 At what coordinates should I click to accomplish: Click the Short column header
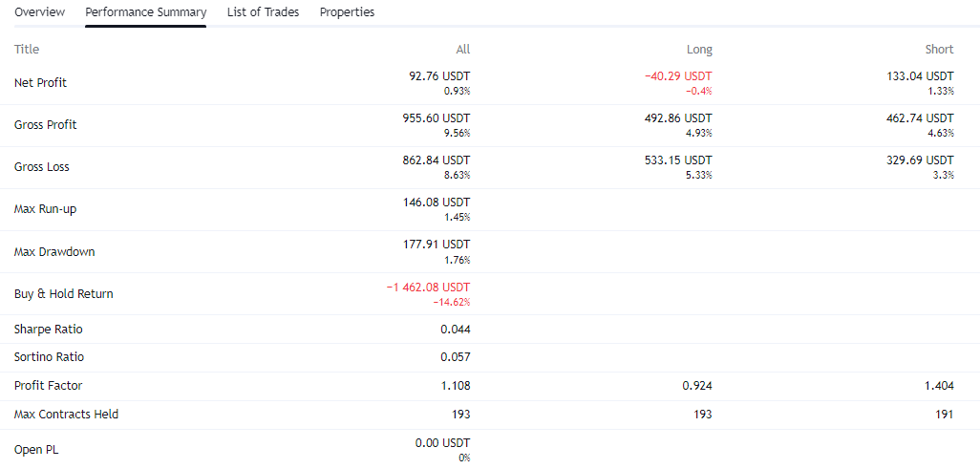939,49
